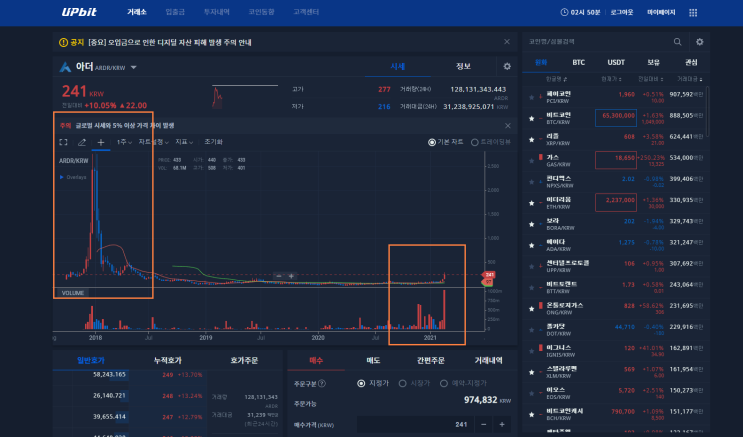
Task: Decrease buy price with minus button
Action: [x=483, y=424]
